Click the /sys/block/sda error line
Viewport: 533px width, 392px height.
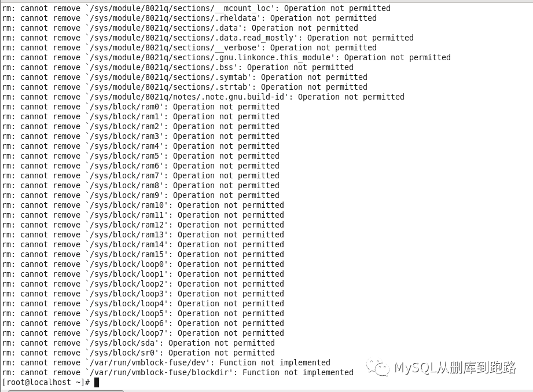138,343
